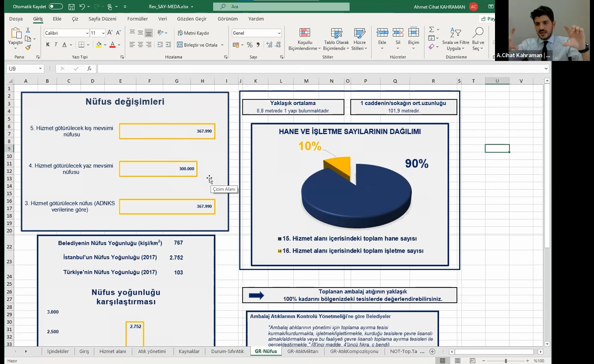The height and width of the screenshot is (364, 594).
Task: Click the formula bar input field
Action: pyautogui.click(x=320, y=68)
